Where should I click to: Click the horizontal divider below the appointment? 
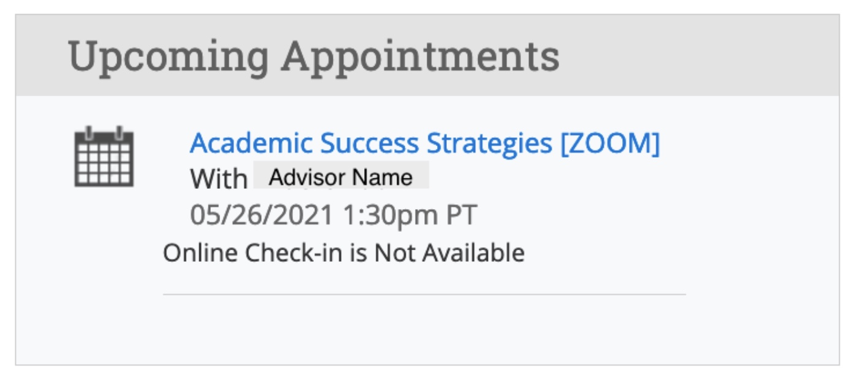(x=424, y=294)
